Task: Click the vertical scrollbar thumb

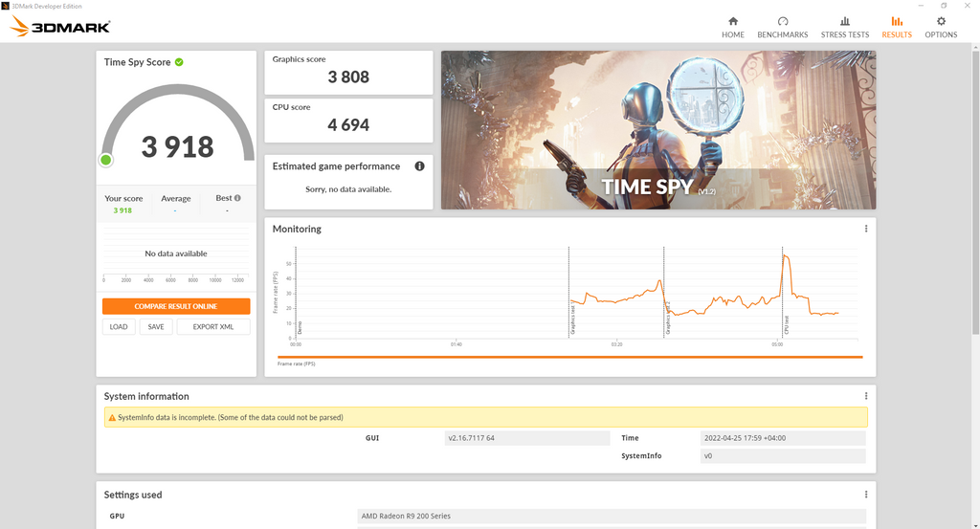Action: tap(975, 193)
